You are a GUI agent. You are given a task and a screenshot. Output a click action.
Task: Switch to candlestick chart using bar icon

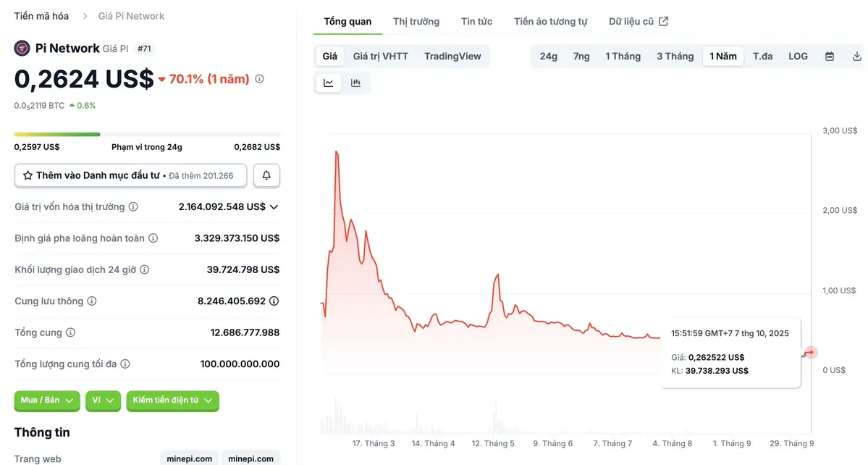point(355,82)
